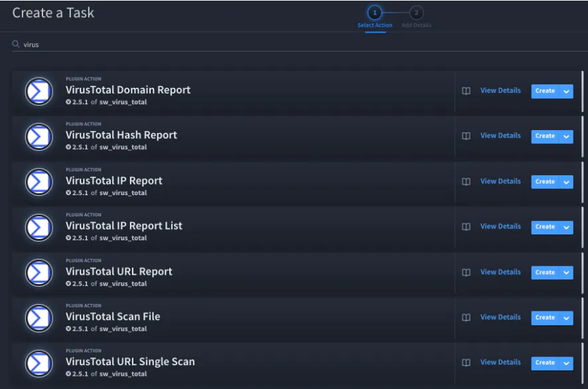The image size is (588, 389).
Task: Create a VirusTotal IP Report List task
Action: click(546, 227)
